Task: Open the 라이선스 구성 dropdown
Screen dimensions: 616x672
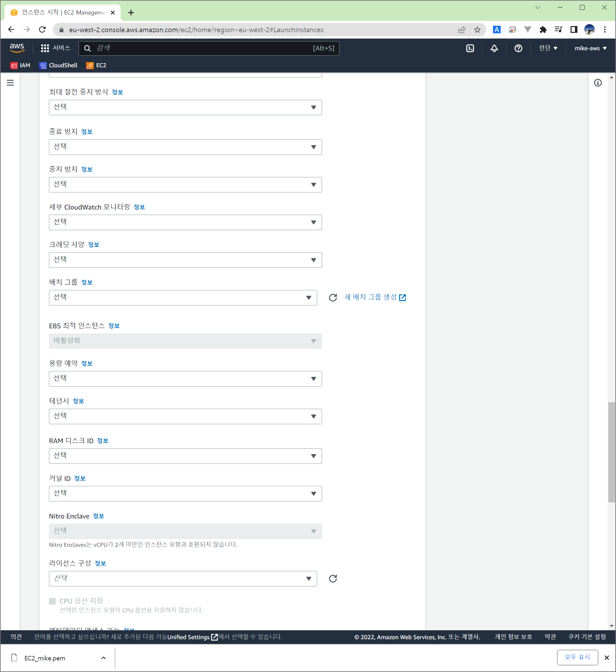Action: click(x=183, y=579)
